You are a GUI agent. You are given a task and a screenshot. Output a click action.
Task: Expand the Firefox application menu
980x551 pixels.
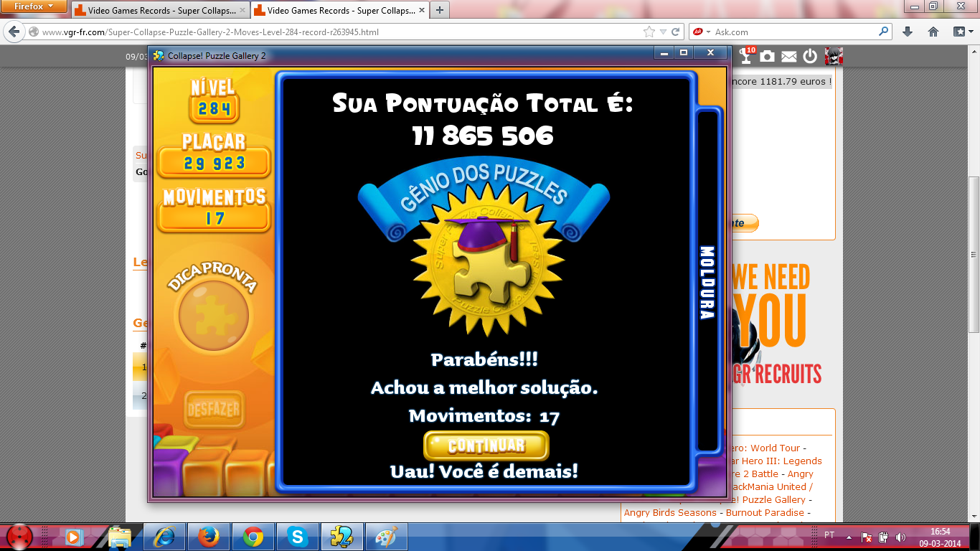click(x=34, y=6)
